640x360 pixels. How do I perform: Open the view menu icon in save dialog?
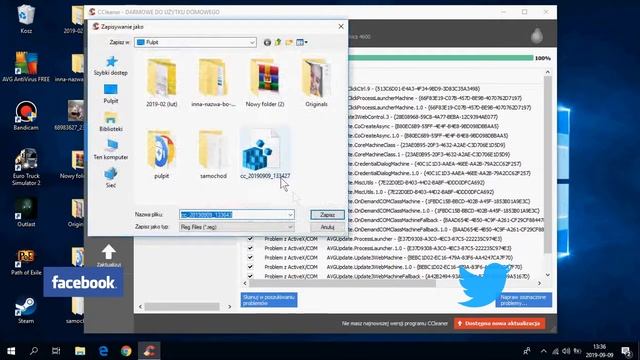(x=302, y=42)
